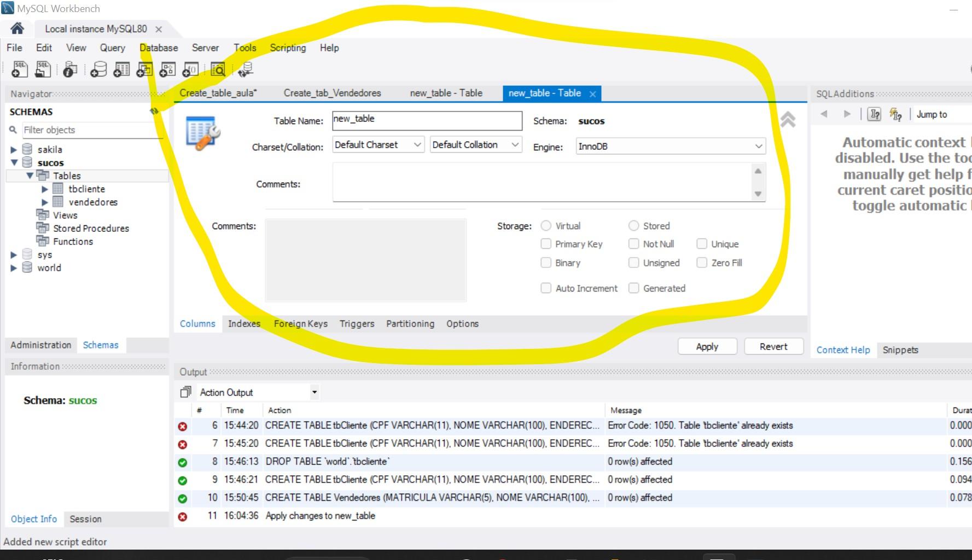Enable the Zero Fill checkbox
Screen dimensions: 972x560
[702, 262]
